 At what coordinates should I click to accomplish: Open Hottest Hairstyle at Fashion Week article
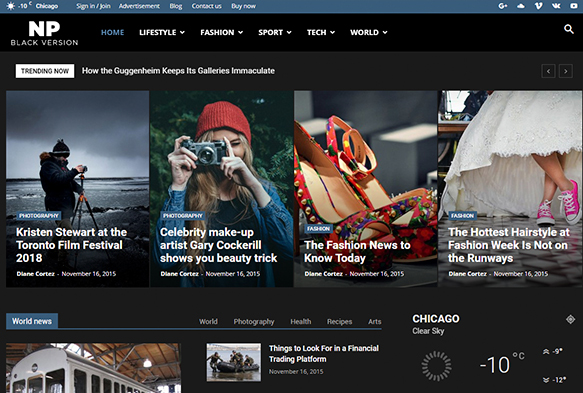[509, 245]
